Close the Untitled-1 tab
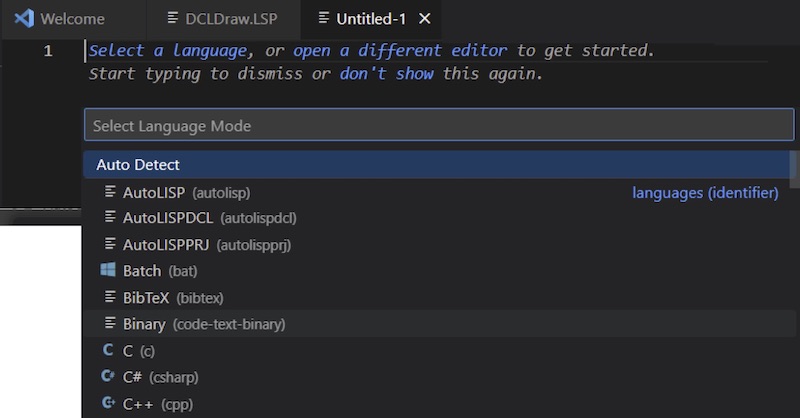 tap(424, 19)
